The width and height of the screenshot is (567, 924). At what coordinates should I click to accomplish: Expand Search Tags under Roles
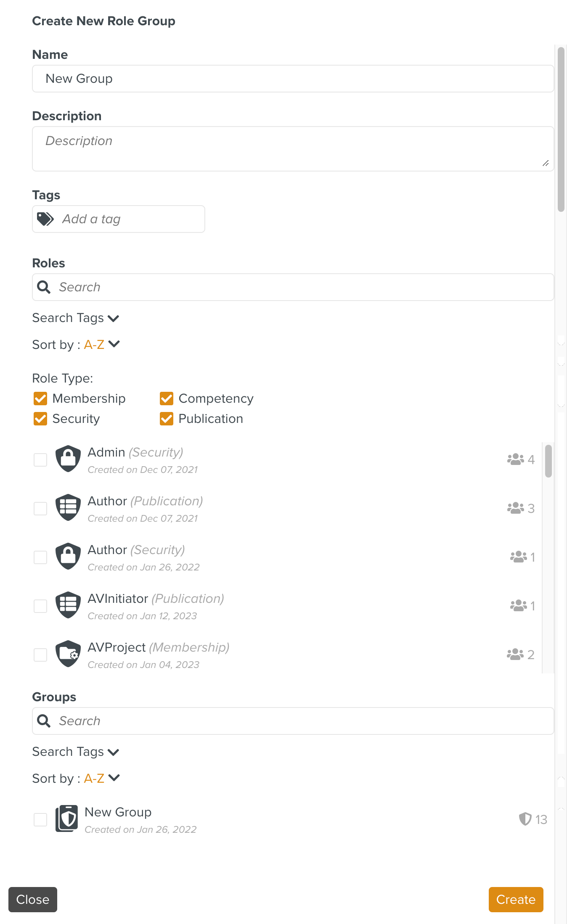(x=76, y=318)
